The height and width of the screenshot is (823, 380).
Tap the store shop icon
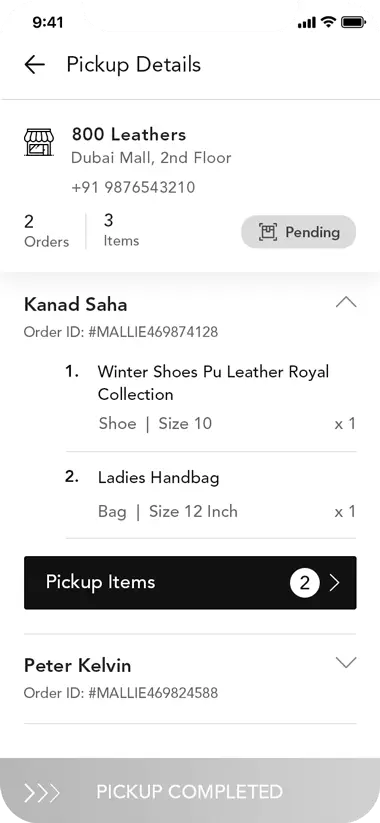pos(39,142)
